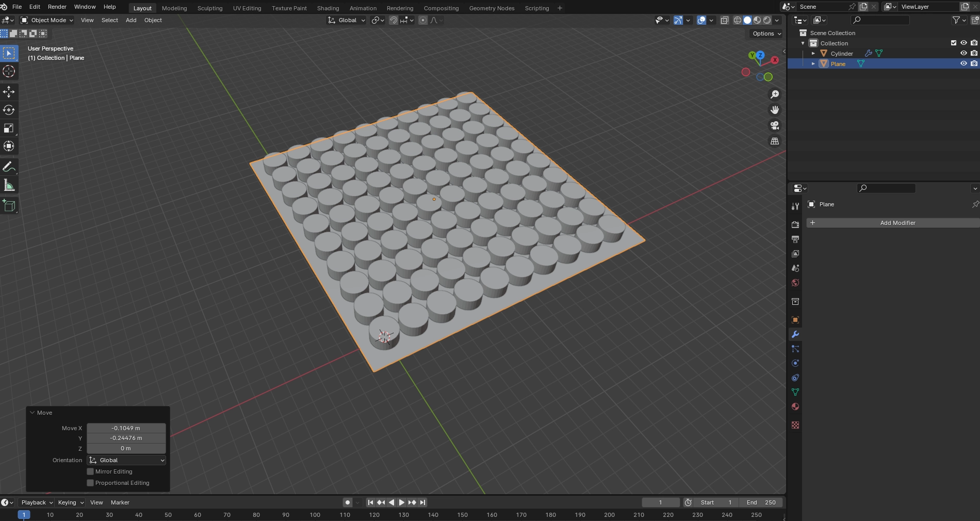Viewport: 980px width, 521px height.
Task: Open Material properties tab icon
Action: (795, 406)
